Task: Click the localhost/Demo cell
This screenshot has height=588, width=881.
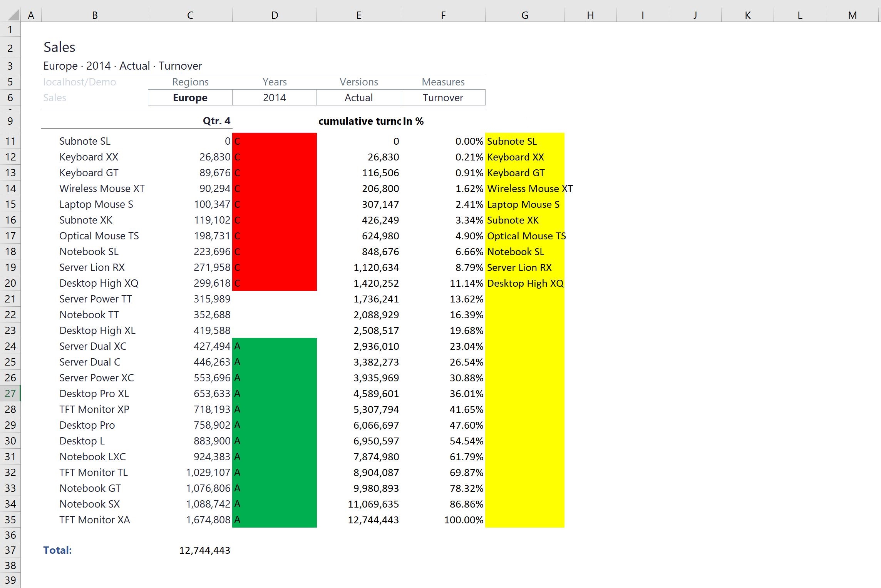Action: tap(80, 82)
